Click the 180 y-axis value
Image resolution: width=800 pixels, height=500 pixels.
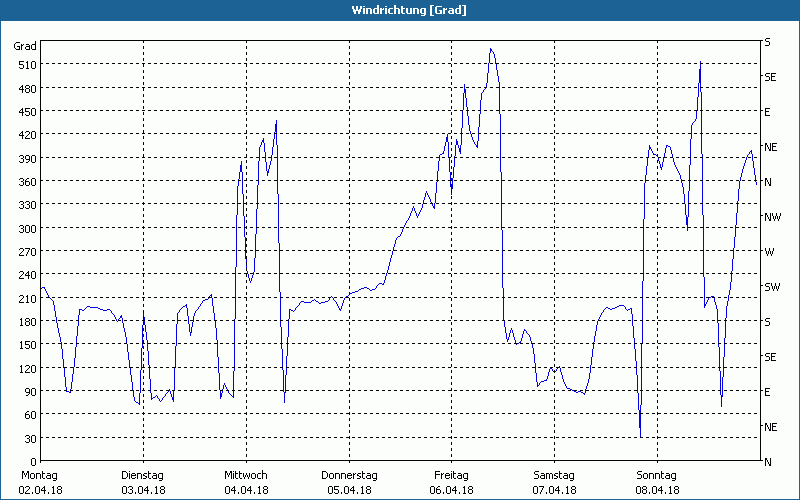pyautogui.click(x=28, y=322)
